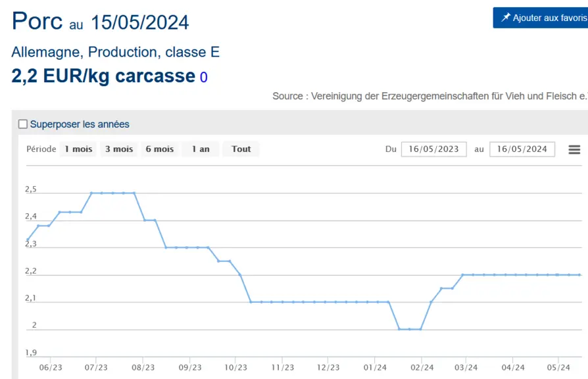
Task: Show all data with Tout button
Action: coord(241,149)
